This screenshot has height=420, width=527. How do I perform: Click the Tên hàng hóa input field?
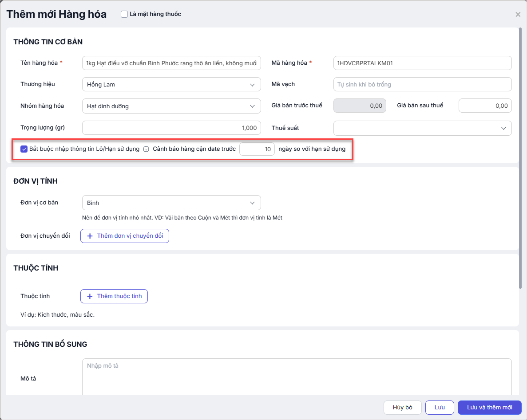point(171,63)
